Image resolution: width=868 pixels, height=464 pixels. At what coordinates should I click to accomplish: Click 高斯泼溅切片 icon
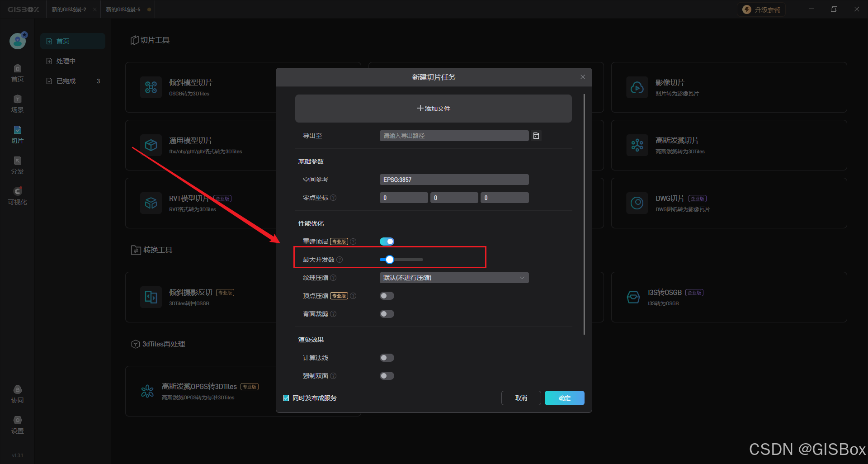pyautogui.click(x=637, y=145)
